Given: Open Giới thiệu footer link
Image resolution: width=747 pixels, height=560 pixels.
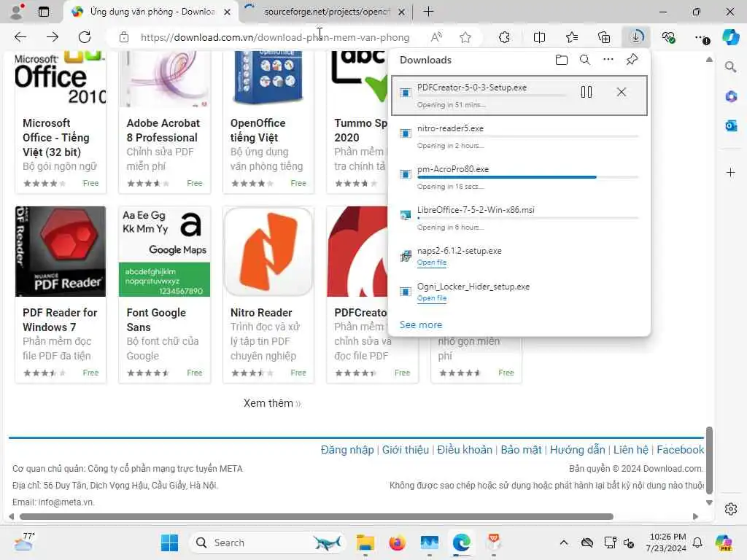Looking at the screenshot, I should click(x=406, y=449).
